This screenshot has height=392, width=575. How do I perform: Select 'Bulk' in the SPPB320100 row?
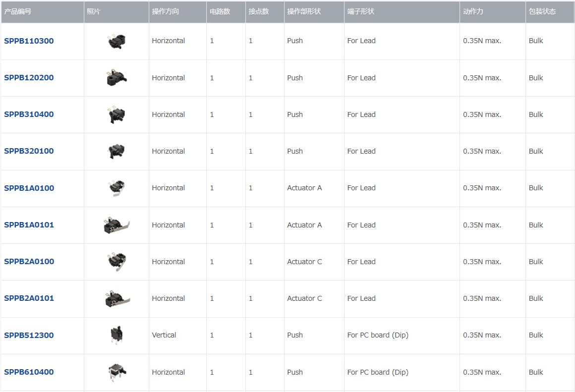(536, 151)
